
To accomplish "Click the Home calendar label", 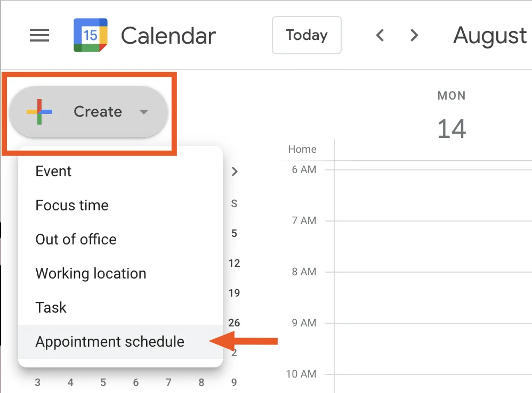I will pos(302,149).
